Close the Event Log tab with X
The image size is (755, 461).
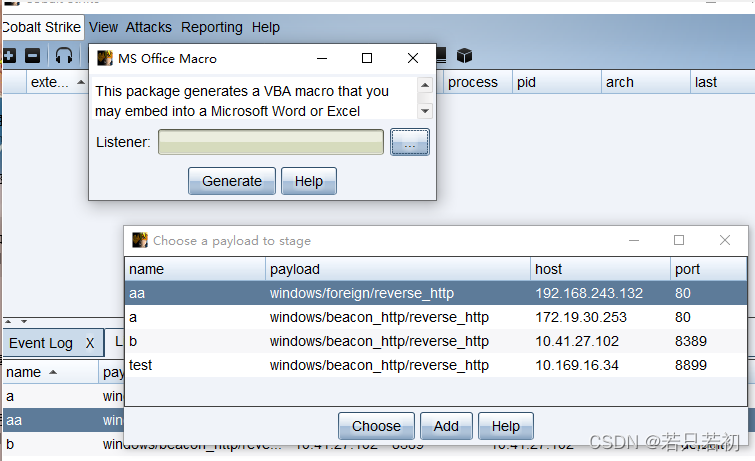click(x=90, y=343)
